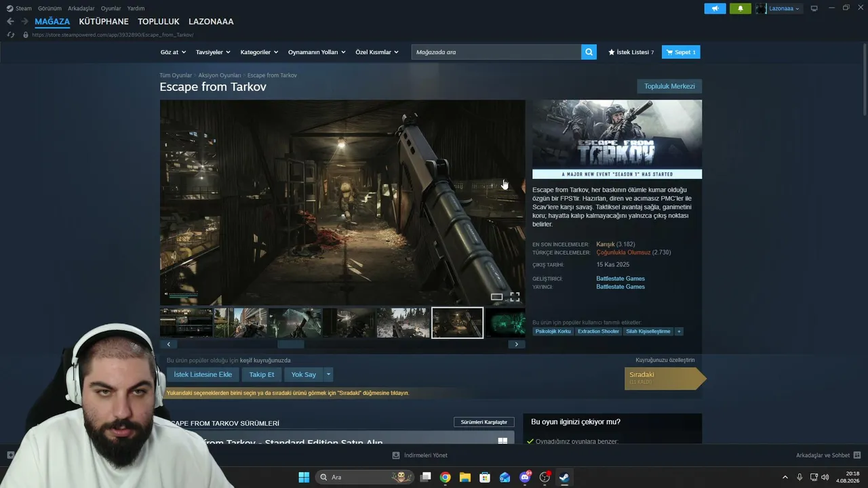This screenshot has height=488, width=868.
Task: Expand the Kategoriler dropdown
Action: (x=260, y=52)
